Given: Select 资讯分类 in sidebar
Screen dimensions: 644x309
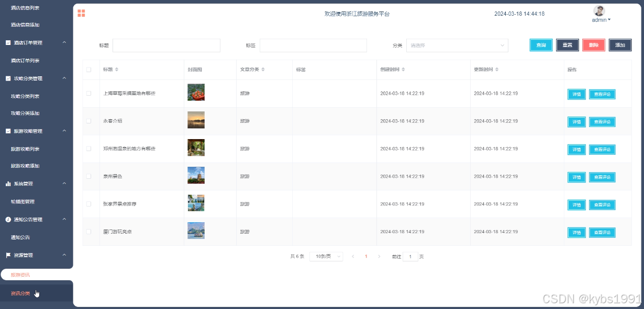Looking at the screenshot, I should coord(20,293).
